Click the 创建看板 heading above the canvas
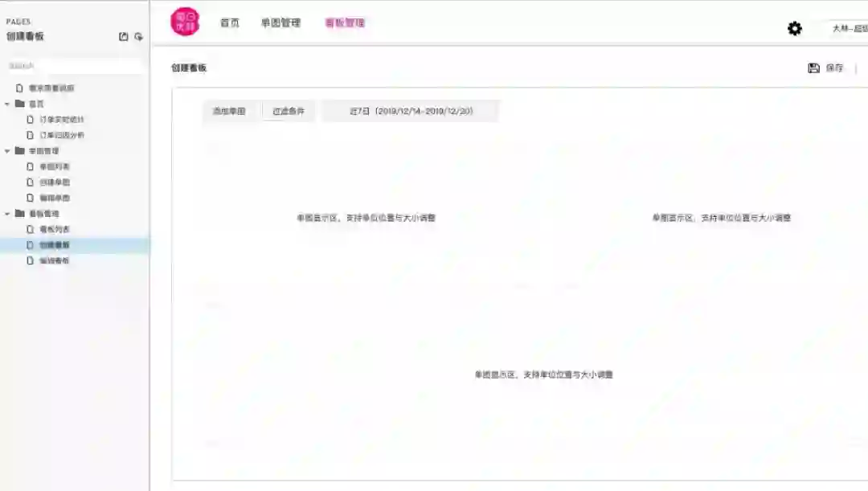868x491 pixels. (x=189, y=68)
